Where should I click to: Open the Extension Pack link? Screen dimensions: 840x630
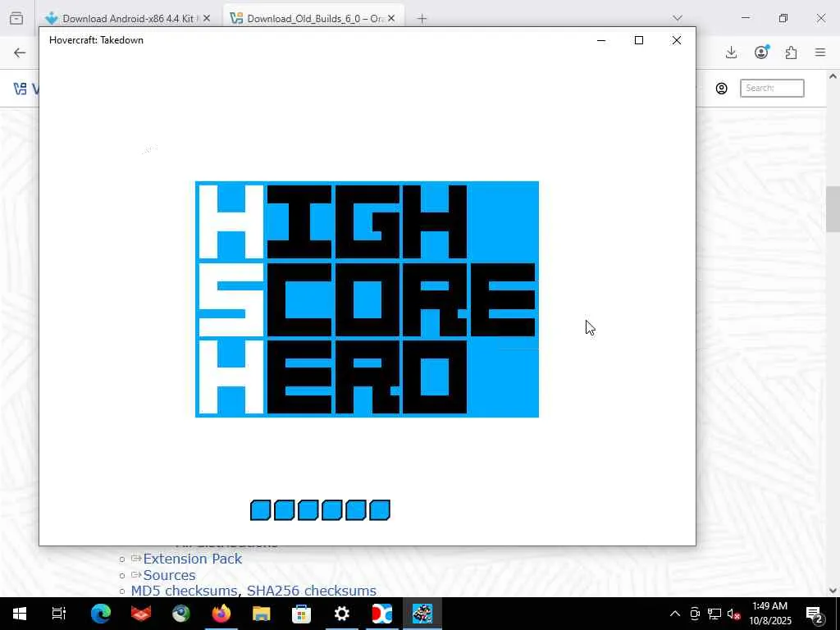tap(192, 559)
